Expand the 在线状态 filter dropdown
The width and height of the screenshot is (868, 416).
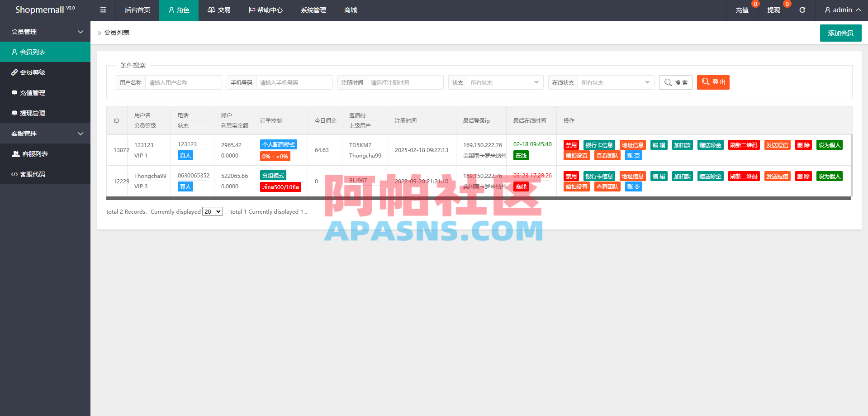(x=616, y=82)
